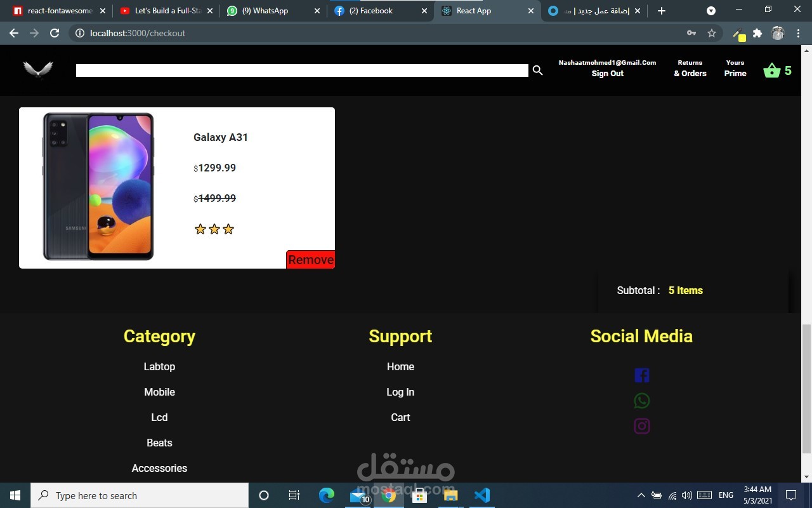Screen dimensions: 812x508
Task: Click the page vertical scrollbar thumb
Action: (806, 389)
